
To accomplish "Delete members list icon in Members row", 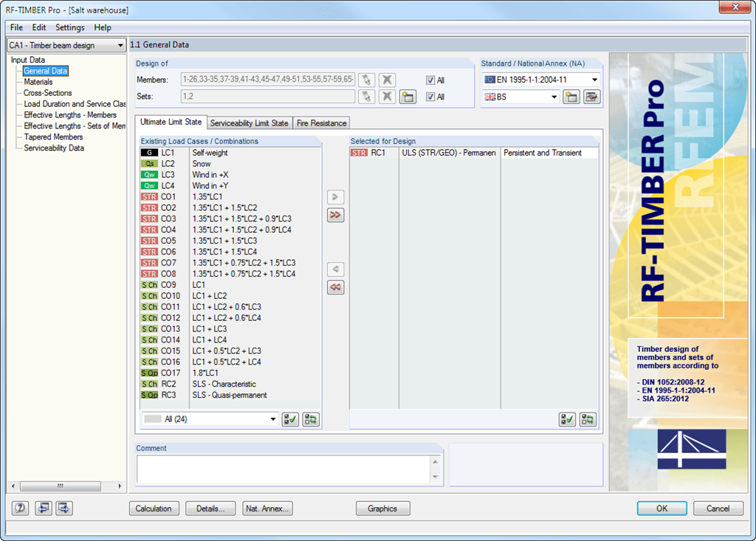I will tap(387, 80).
